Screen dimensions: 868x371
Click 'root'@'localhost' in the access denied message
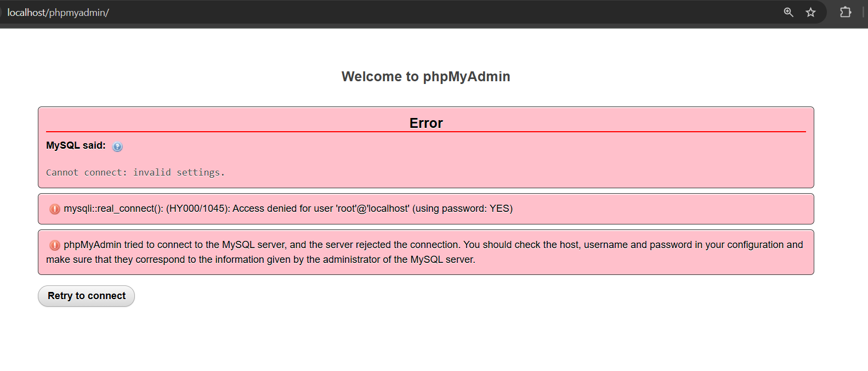coord(372,209)
